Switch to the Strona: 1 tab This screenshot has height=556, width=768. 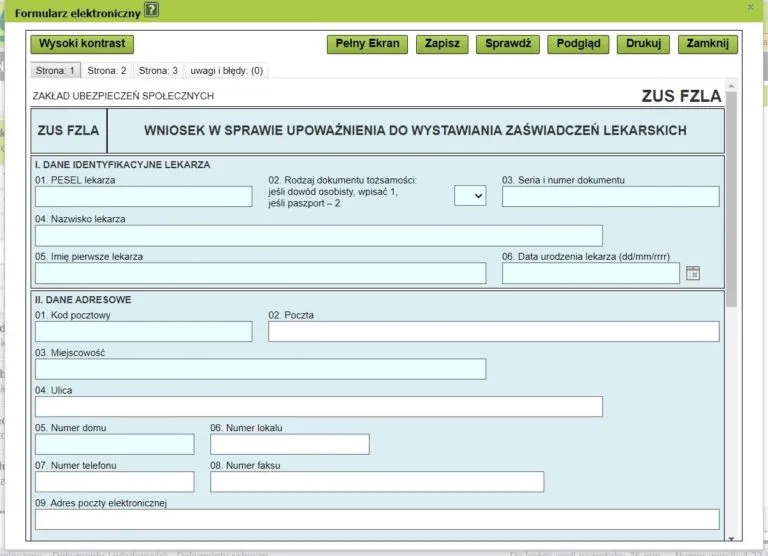tap(55, 71)
